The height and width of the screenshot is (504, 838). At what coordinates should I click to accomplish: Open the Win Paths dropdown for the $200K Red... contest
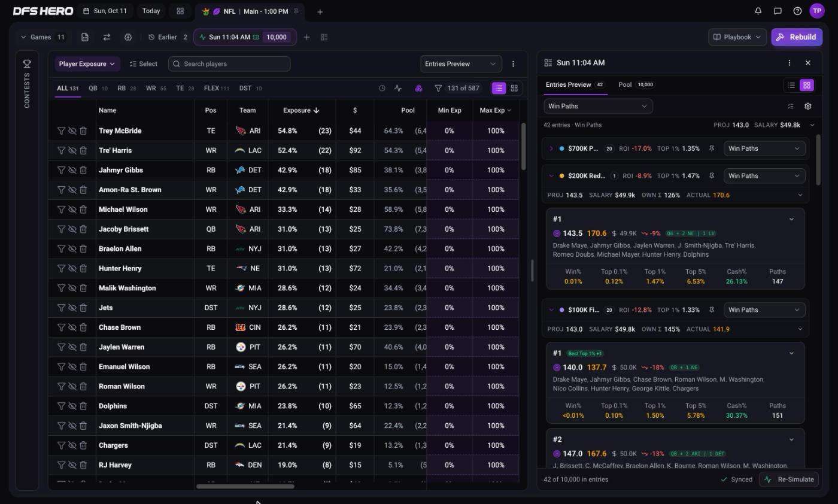764,176
